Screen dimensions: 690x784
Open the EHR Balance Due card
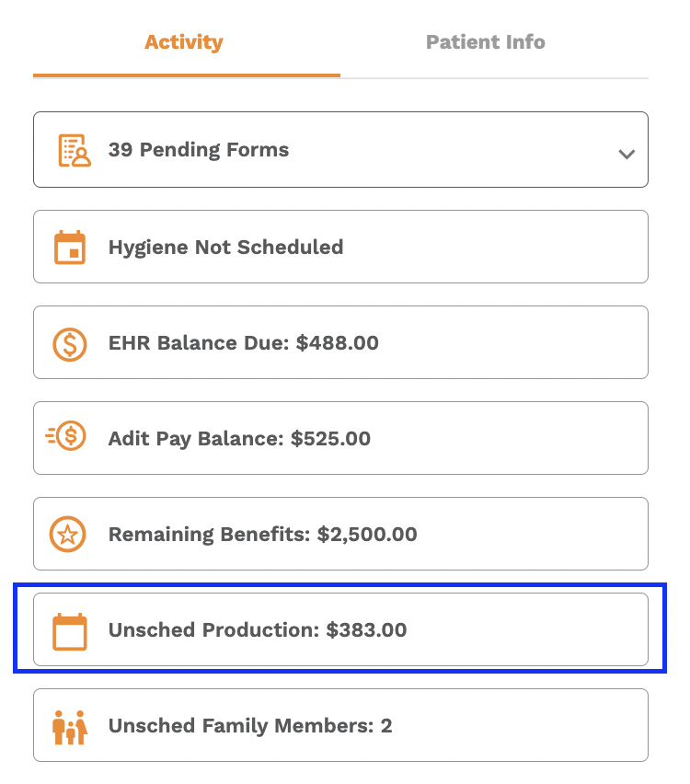(340, 342)
